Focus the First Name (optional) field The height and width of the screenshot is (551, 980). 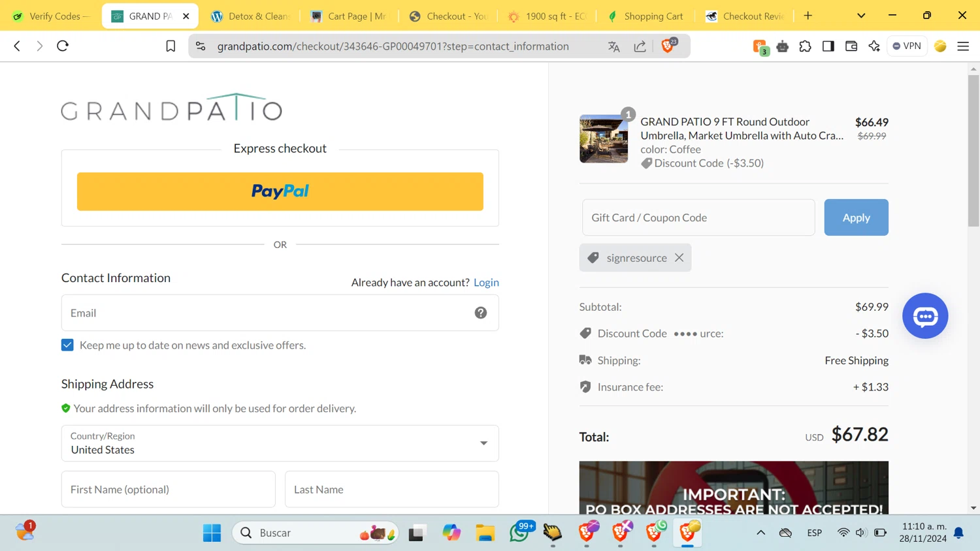(x=169, y=489)
